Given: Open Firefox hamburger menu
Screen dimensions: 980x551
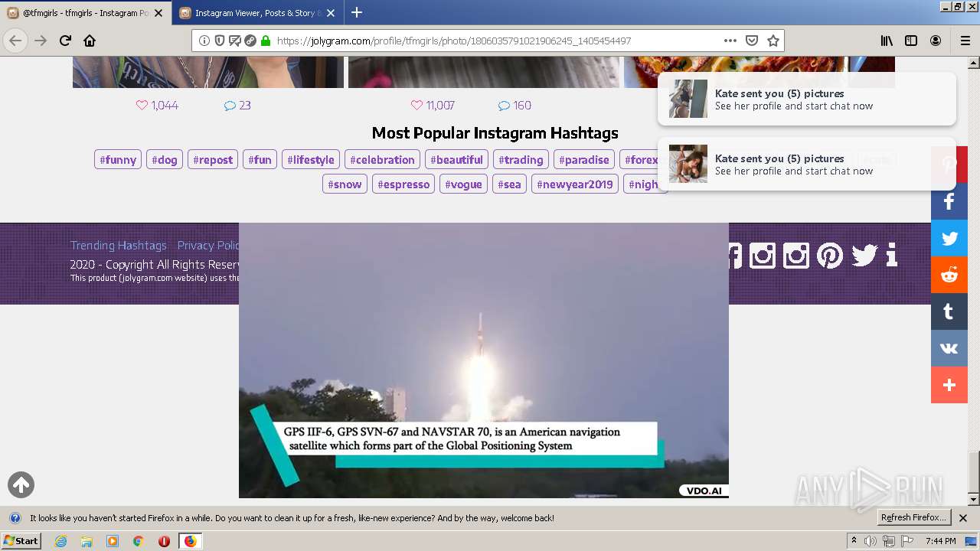Looking at the screenshot, I should pyautogui.click(x=965, y=41).
